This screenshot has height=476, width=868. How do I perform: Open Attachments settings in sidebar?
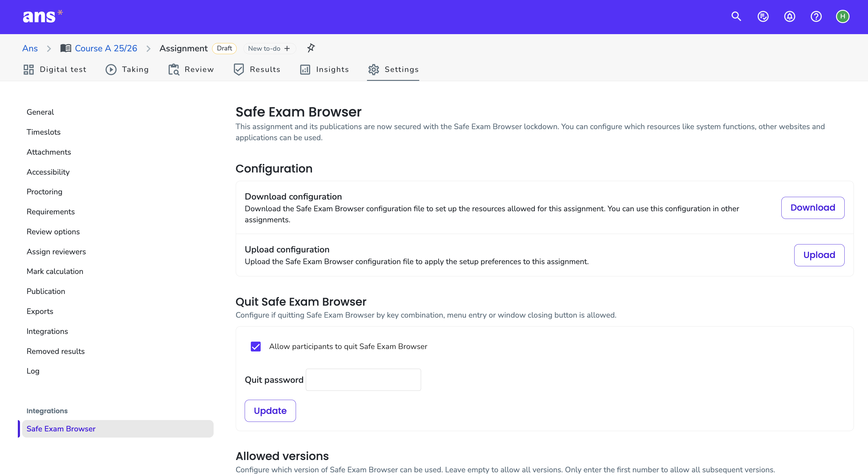(x=49, y=152)
